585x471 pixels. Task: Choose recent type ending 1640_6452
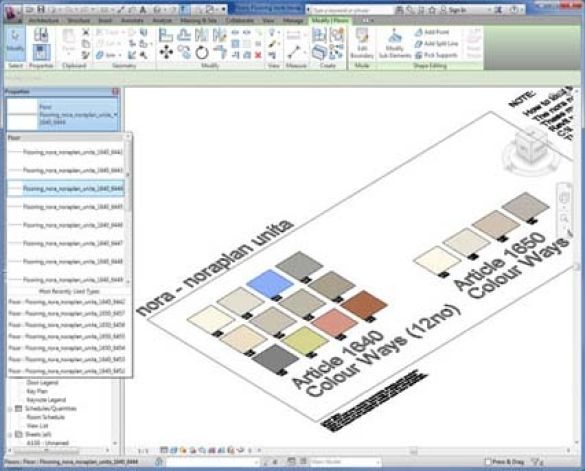[x=67, y=371]
